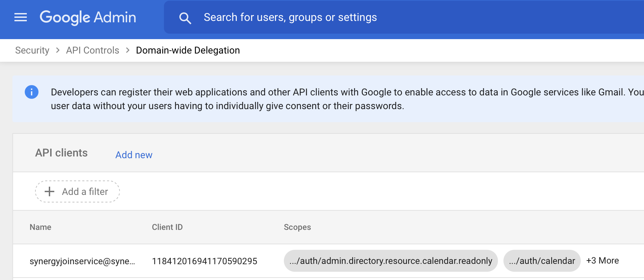The image size is (644, 280).
Task: Select client ID 118412016941170590295
Action: tap(204, 261)
